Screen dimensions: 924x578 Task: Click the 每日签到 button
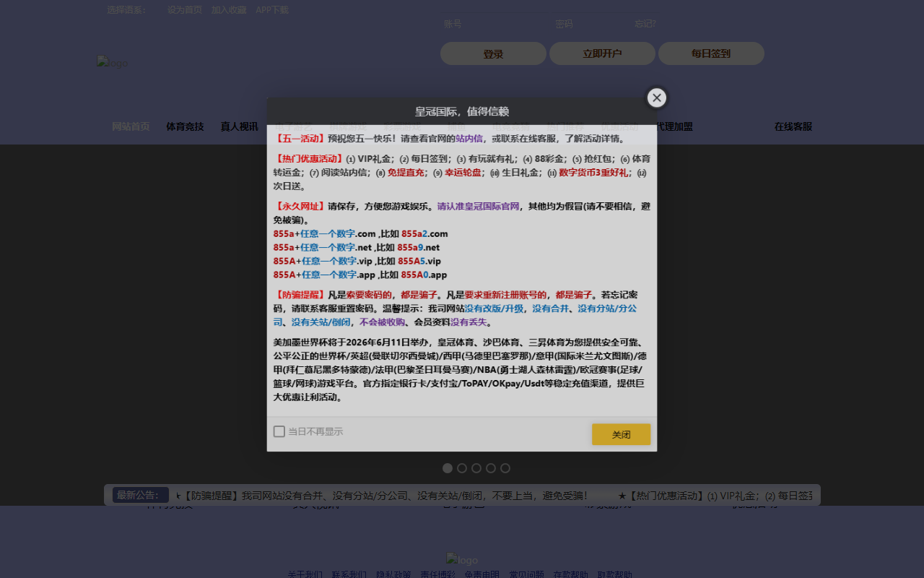pyautogui.click(x=711, y=53)
